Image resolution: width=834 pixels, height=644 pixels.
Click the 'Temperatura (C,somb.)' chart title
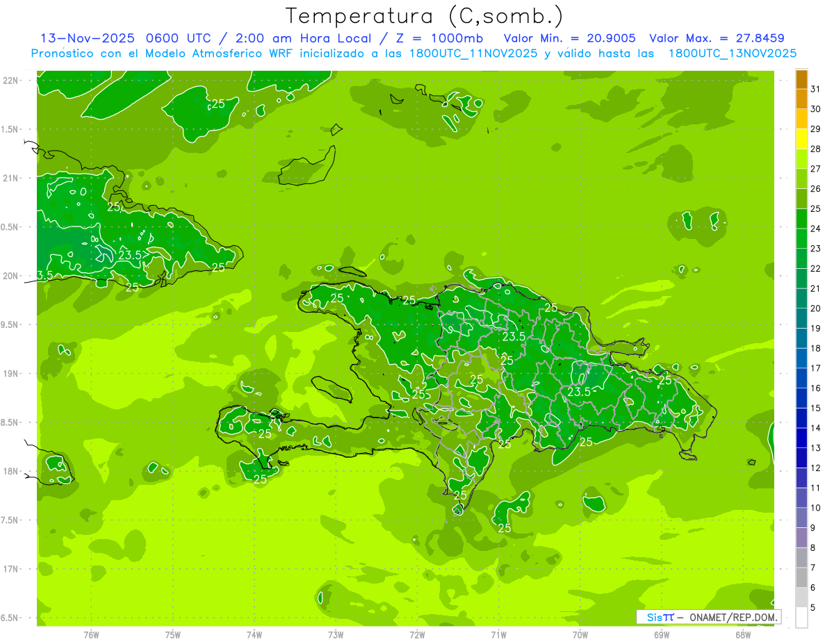pos(425,16)
